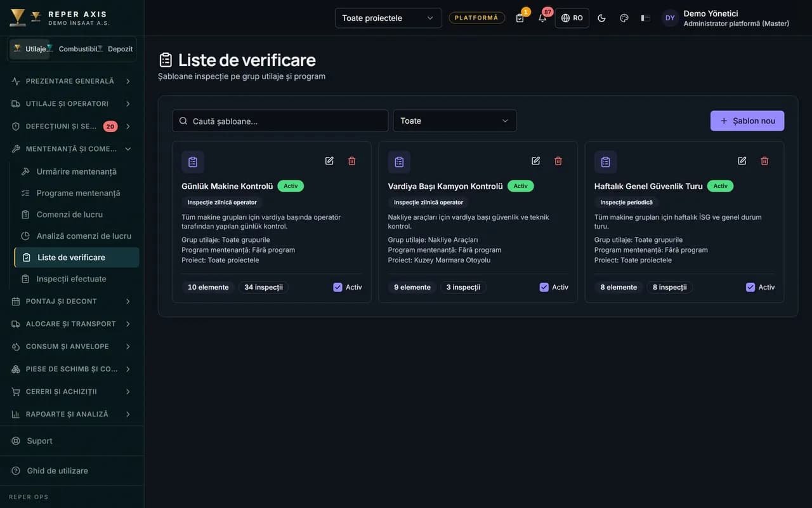The image size is (812, 508).
Task: Toggle sidebar layout icon in header
Action: point(646,18)
